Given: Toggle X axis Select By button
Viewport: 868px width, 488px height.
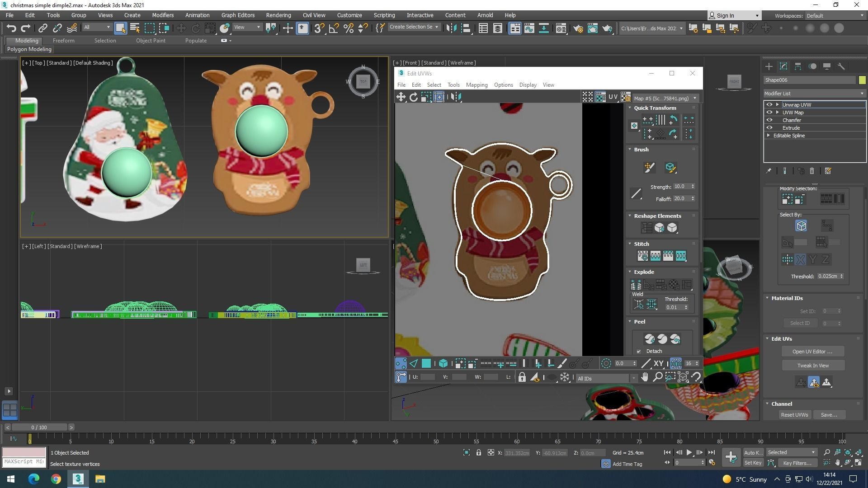Looking at the screenshot, I should [800, 259].
